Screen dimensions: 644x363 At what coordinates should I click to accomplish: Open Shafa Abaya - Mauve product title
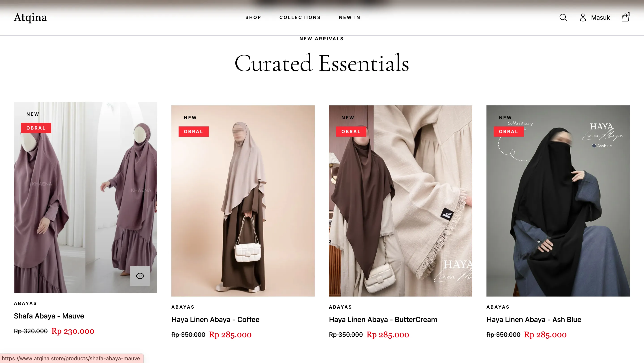pos(49,316)
